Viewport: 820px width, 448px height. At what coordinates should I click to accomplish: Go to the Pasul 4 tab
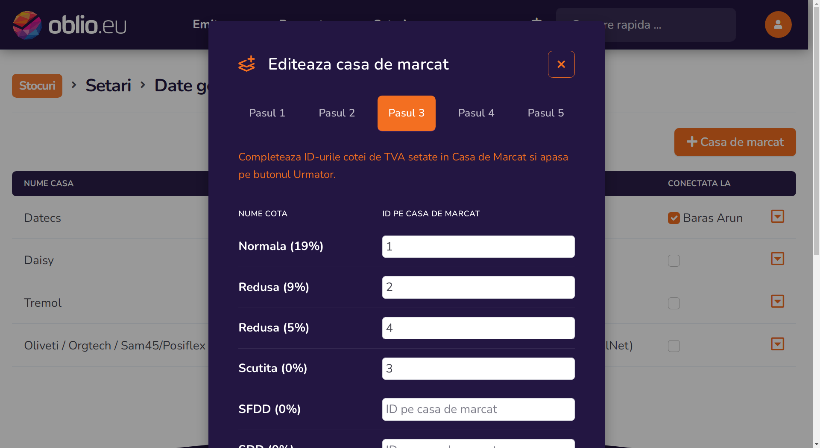(x=476, y=113)
